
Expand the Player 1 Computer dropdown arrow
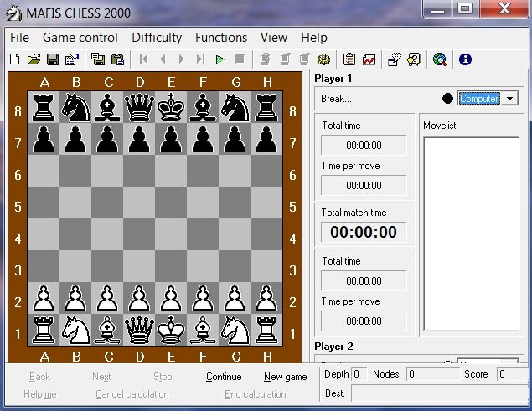pyautogui.click(x=509, y=99)
